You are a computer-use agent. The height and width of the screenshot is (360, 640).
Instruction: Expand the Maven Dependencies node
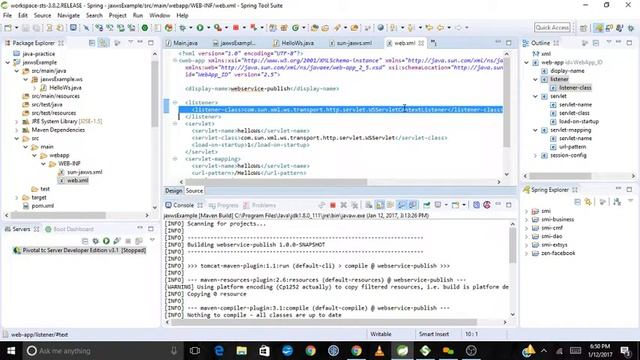click(17, 130)
